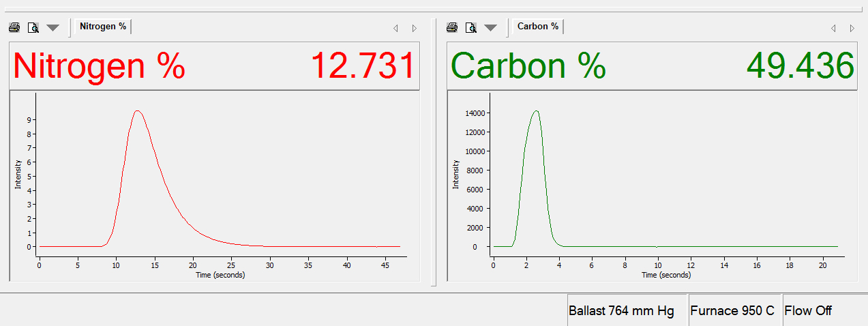Click the right tab-scroll arrow in Carbon panel
The width and height of the screenshot is (868, 326).
(852, 29)
